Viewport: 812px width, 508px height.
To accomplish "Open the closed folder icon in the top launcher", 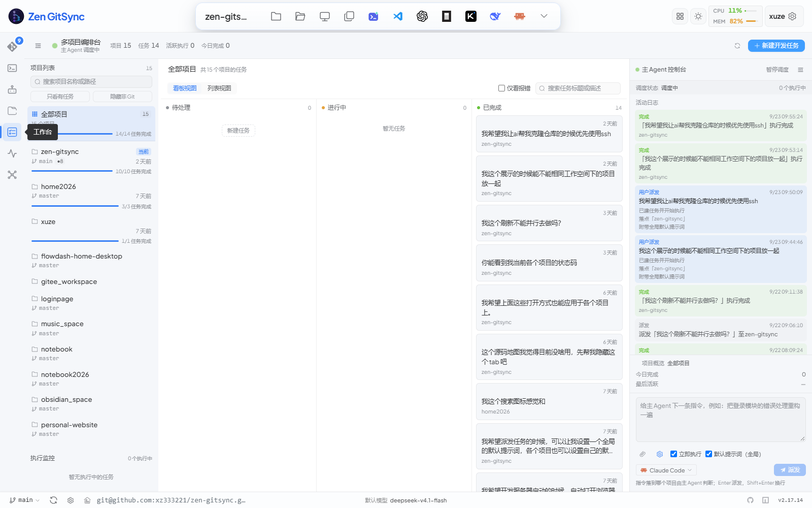I will tap(276, 16).
